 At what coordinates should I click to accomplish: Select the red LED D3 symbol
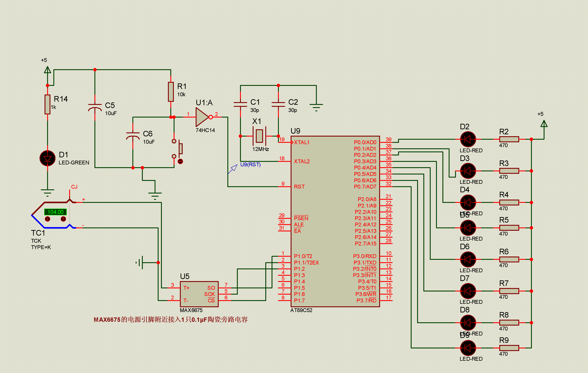(x=468, y=171)
